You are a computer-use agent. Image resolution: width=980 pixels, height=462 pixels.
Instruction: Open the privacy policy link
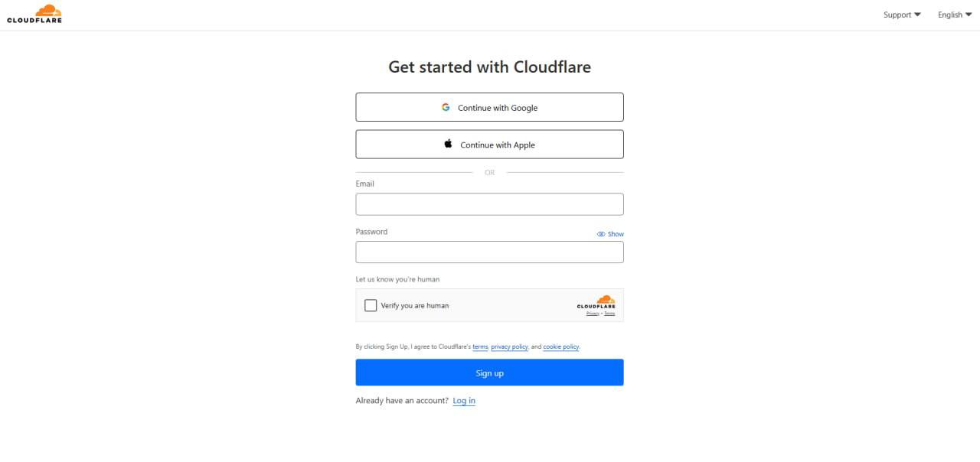[509, 346]
